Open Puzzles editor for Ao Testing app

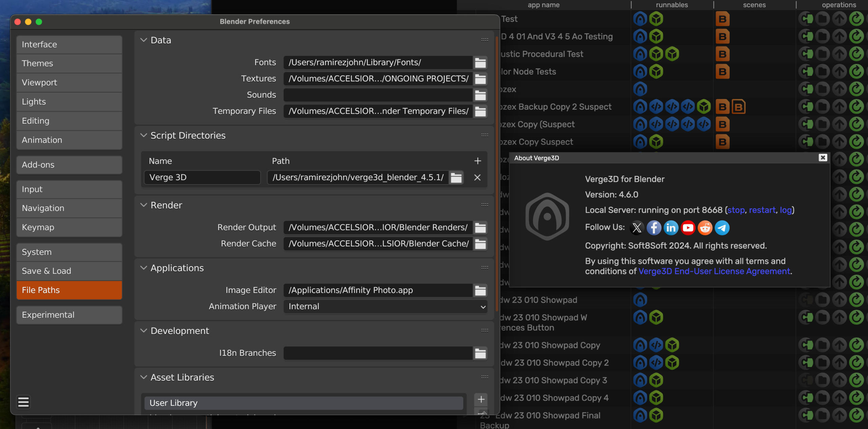click(x=807, y=36)
